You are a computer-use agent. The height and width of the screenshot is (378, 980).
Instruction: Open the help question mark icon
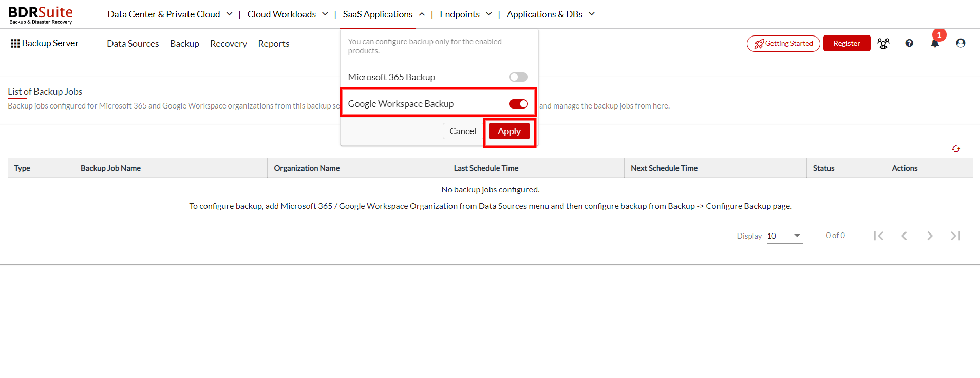tap(909, 43)
